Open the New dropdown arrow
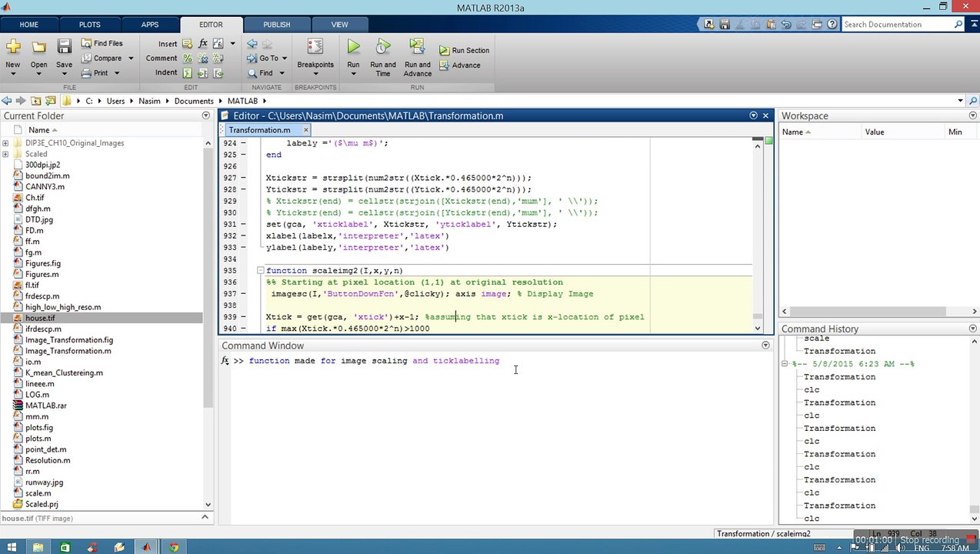The image size is (980, 554). (12, 75)
